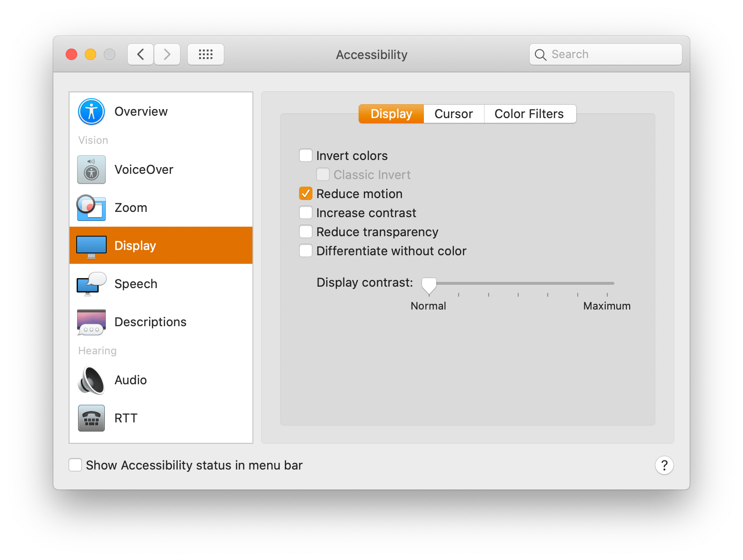Click the back navigation arrow
This screenshot has height=560, width=743.
pyautogui.click(x=140, y=54)
